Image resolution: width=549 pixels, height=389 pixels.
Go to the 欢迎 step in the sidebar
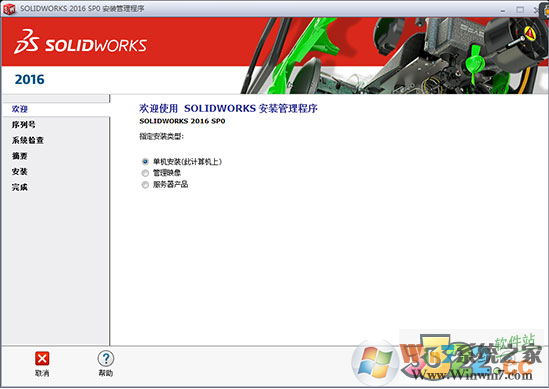pyautogui.click(x=20, y=109)
